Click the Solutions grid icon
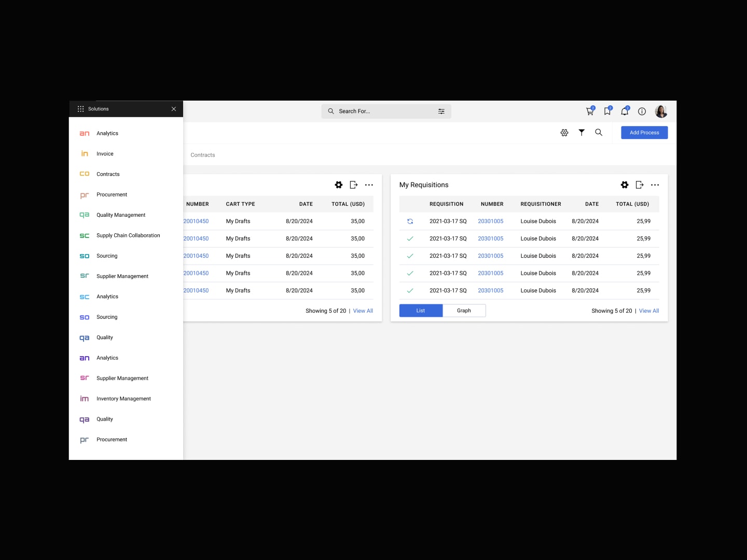 80,109
